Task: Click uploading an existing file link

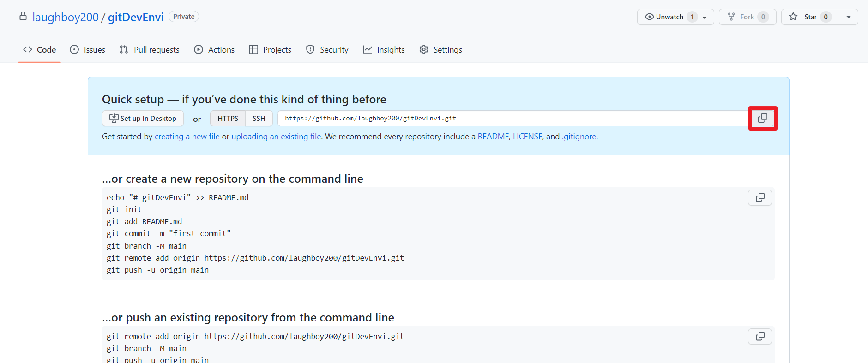Action: point(276,137)
